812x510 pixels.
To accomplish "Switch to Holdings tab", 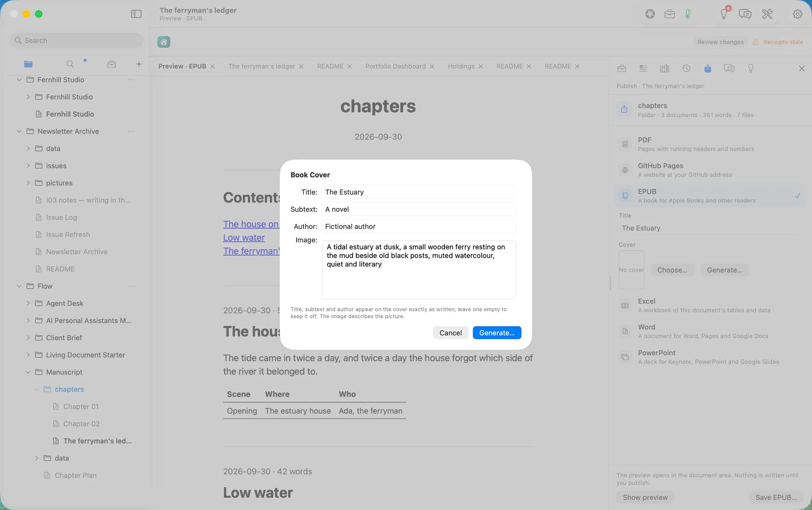I will tap(461, 66).
